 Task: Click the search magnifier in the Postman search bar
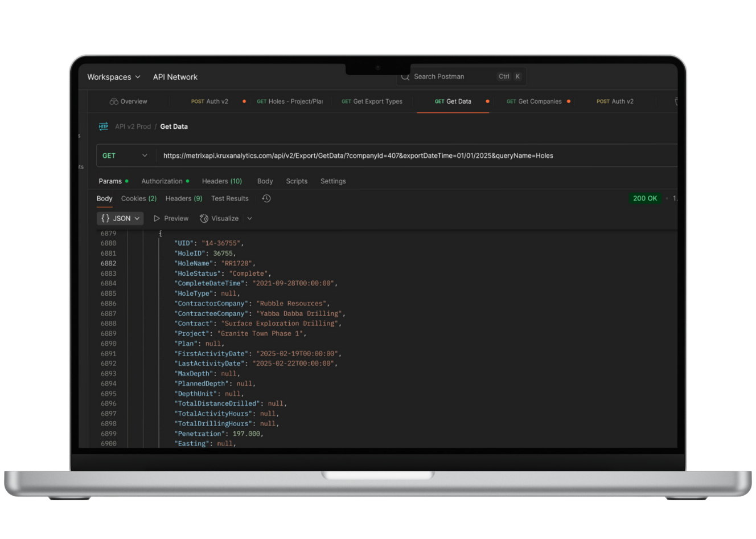[405, 76]
